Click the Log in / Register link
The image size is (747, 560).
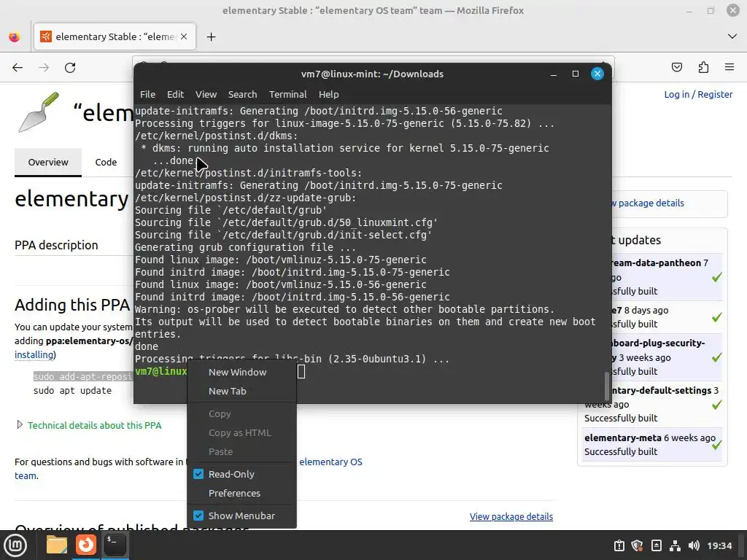click(698, 94)
